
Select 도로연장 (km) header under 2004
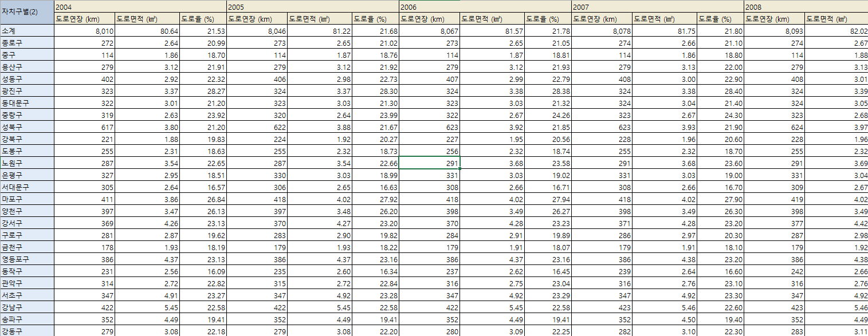(85, 19)
